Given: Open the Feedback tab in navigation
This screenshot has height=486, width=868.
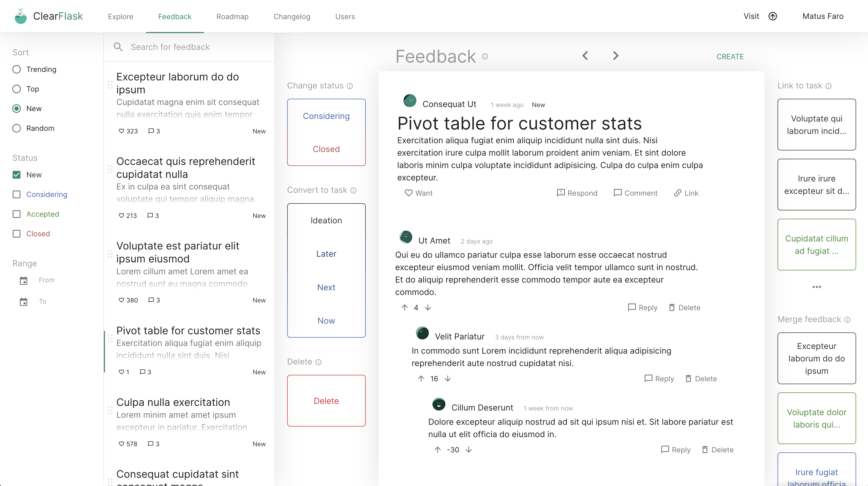Looking at the screenshot, I should (x=175, y=16).
